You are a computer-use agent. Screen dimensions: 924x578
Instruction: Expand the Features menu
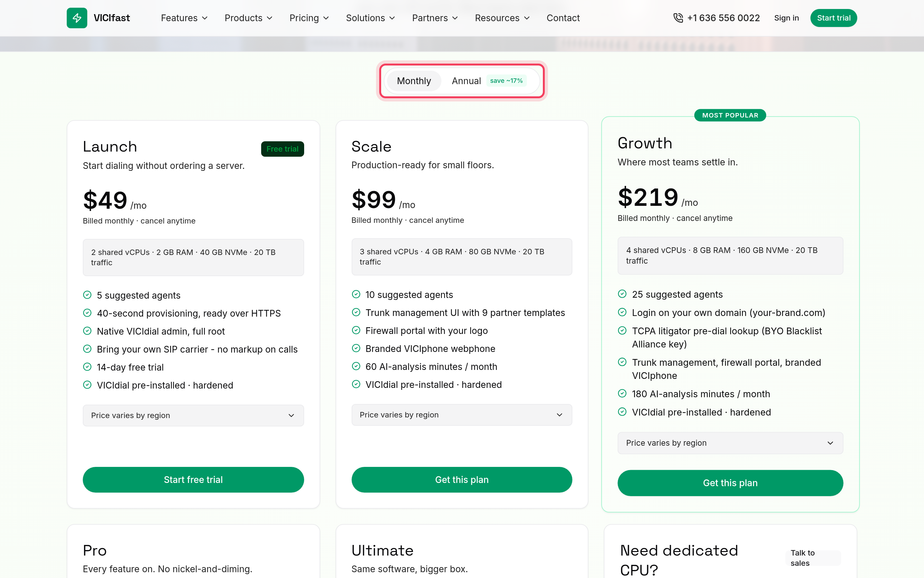[x=184, y=18]
